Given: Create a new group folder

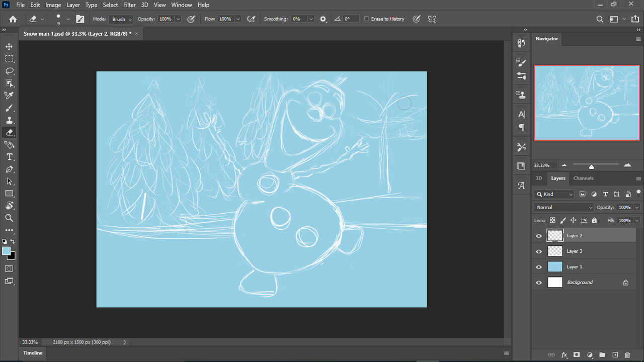Looking at the screenshot, I should coord(602,355).
